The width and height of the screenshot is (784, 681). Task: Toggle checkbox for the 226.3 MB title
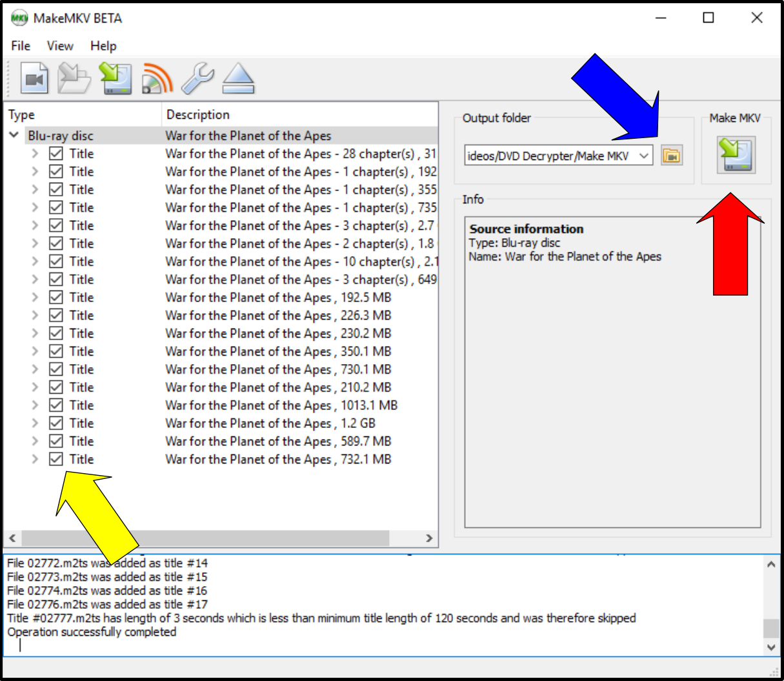click(56, 316)
